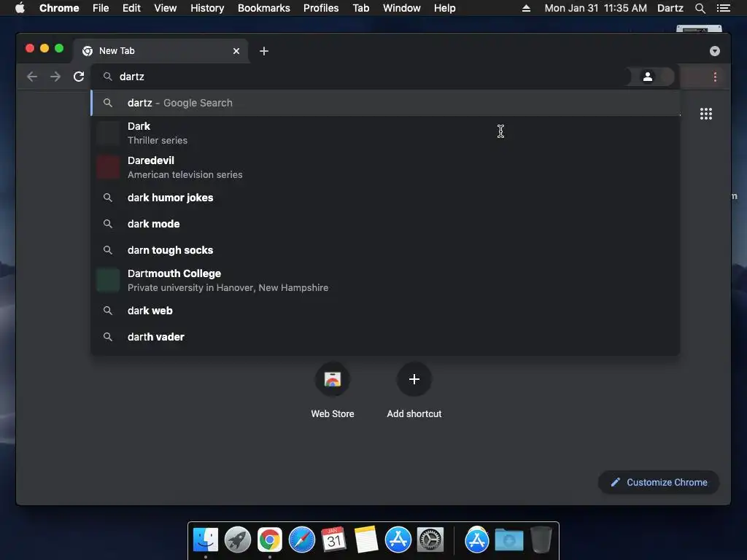Open Notes from the Dock
This screenshot has width=747, height=560.
366,540
